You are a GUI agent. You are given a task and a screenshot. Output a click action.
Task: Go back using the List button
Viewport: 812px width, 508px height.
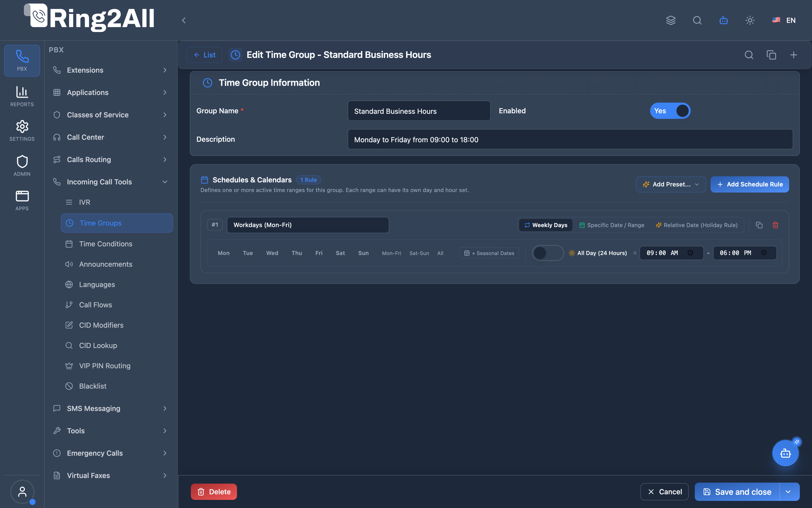[x=204, y=55]
